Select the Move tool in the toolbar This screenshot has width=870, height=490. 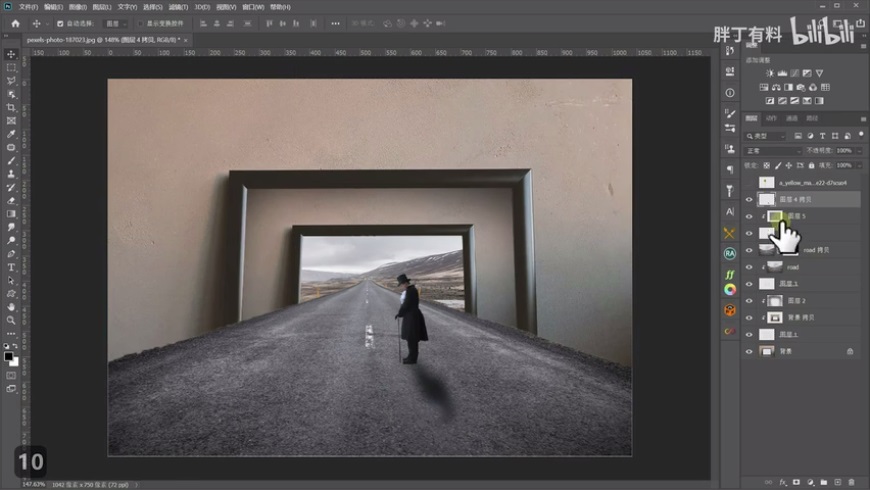click(x=11, y=54)
